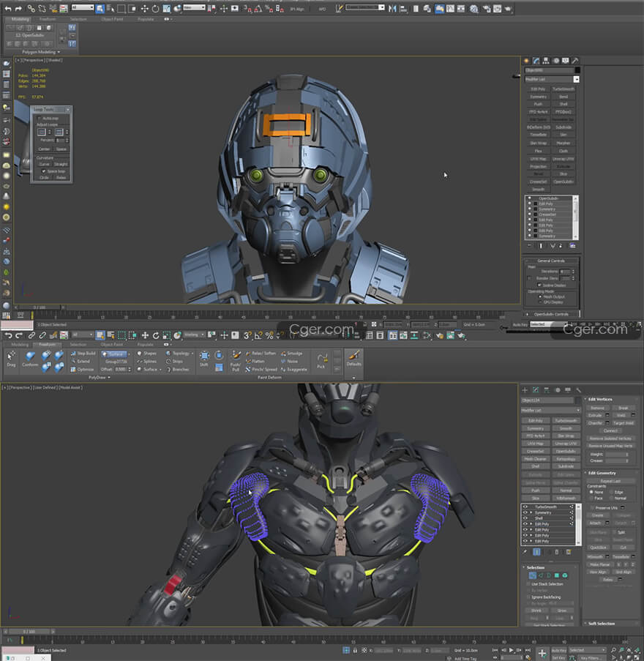Click Repeat Last button in Edit Geometry
Viewport: 644px width, 661px height.
coord(610,481)
